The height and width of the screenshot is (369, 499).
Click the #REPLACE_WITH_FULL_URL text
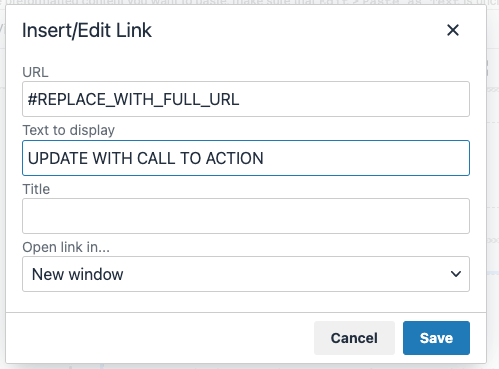pos(133,100)
